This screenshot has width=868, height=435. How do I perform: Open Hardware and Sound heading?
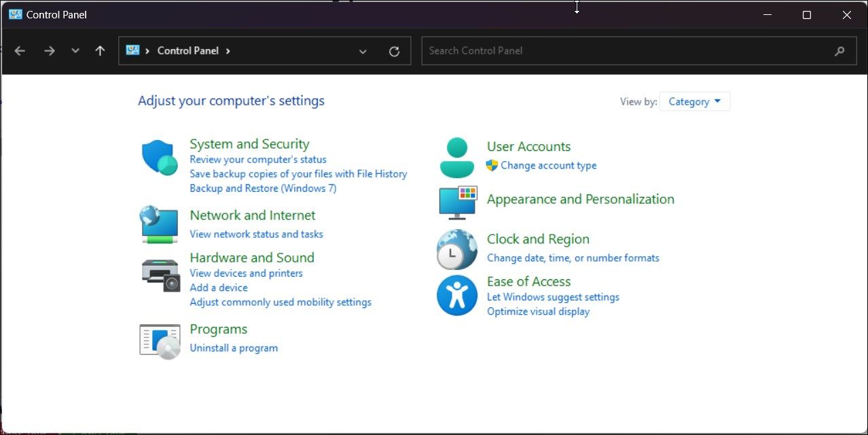coord(252,257)
